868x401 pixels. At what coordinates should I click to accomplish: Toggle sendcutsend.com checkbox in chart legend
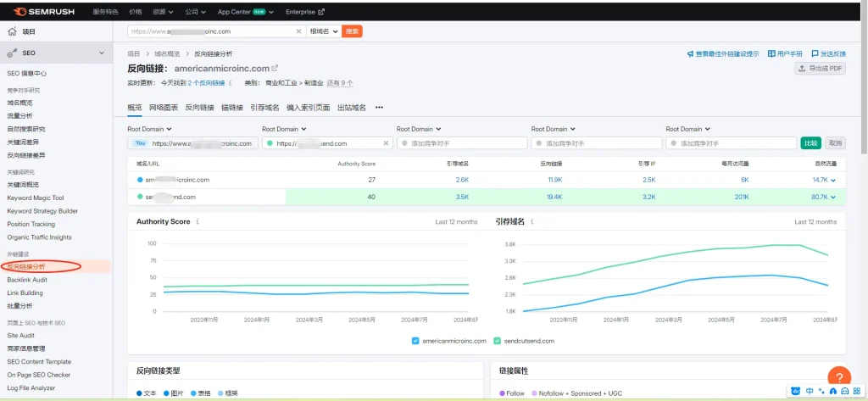click(x=497, y=341)
